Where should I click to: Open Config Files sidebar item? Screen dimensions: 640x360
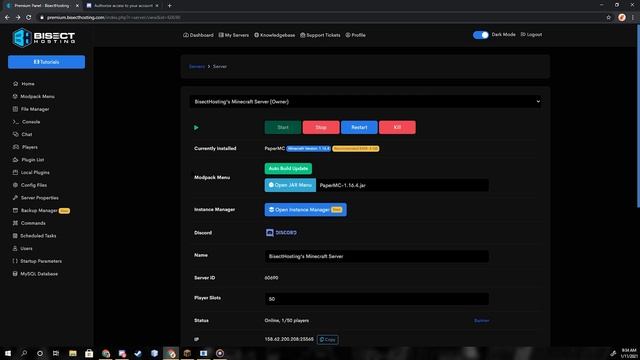coord(30,185)
